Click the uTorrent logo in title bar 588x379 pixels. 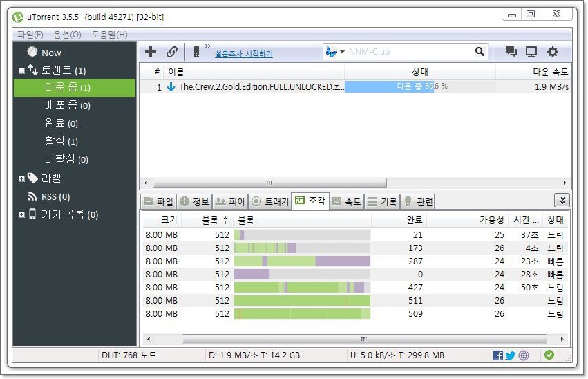pyautogui.click(x=18, y=17)
